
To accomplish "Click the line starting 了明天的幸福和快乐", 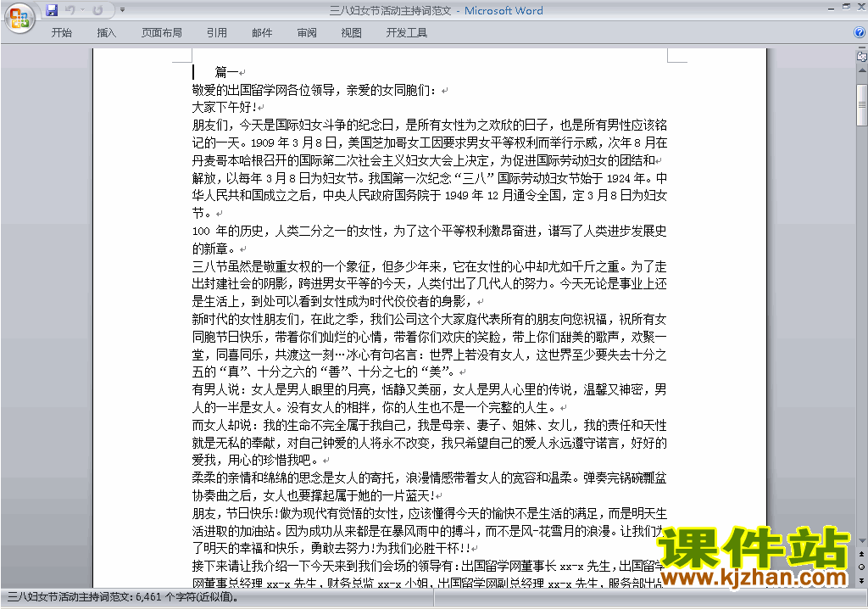I will (x=331, y=549).
